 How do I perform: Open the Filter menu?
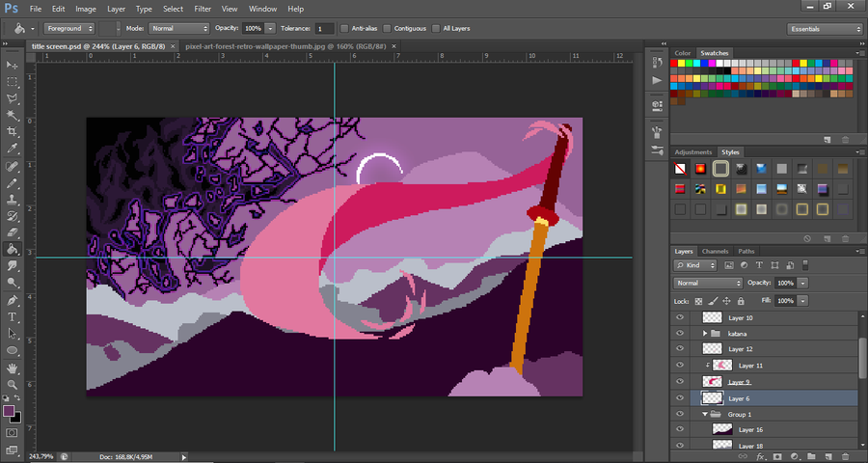coord(203,9)
